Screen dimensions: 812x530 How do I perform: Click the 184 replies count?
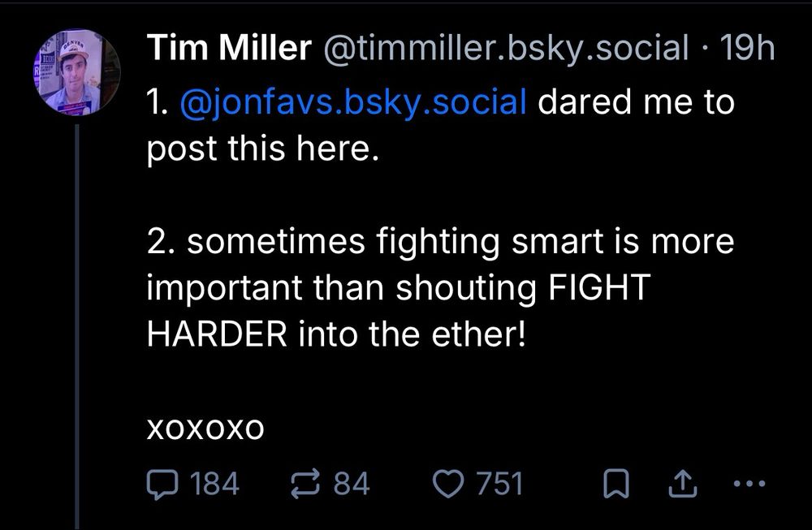(x=214, y=484)
